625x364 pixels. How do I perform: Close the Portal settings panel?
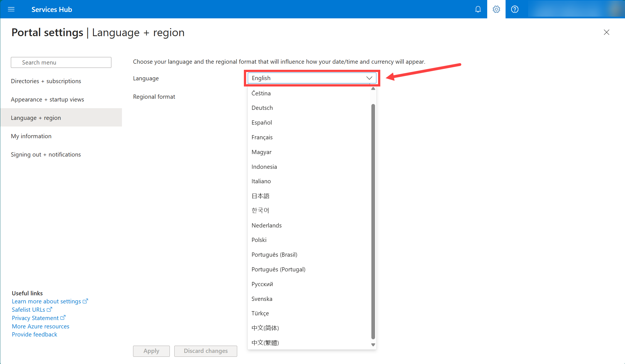(606, 32)
